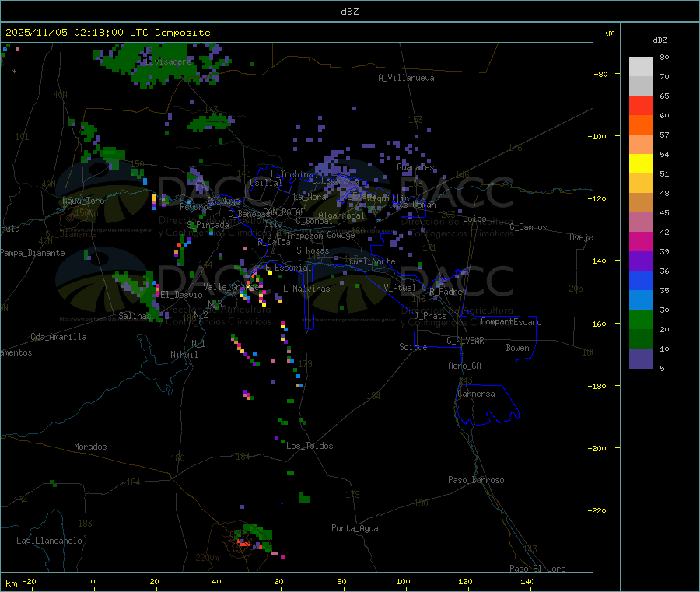
Task: Select the R_Padre location label
Action: coord(446,292)
